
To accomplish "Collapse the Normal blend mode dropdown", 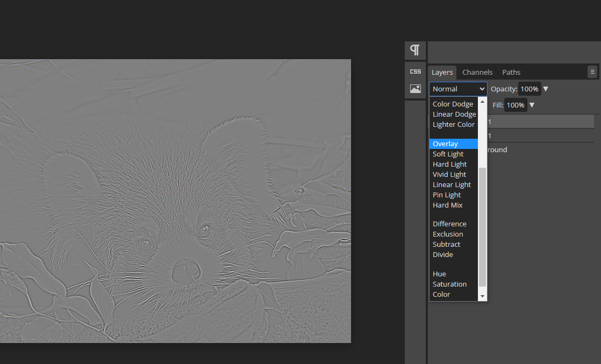I will coord(458,89).
